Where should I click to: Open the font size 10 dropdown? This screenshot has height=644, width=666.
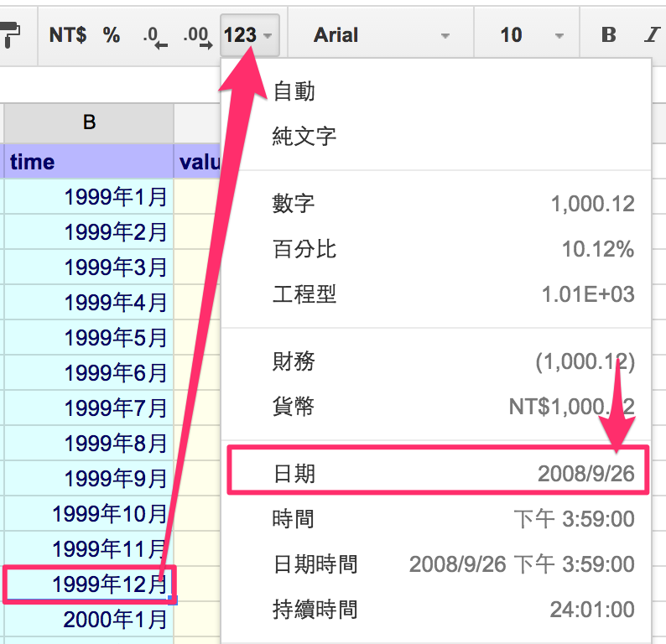[x=527, y=35]
